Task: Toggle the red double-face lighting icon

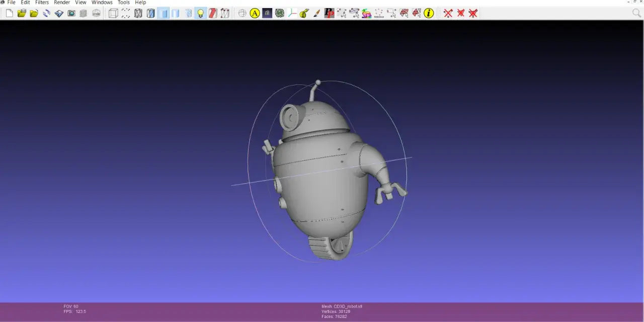Action: pos(212,13)
